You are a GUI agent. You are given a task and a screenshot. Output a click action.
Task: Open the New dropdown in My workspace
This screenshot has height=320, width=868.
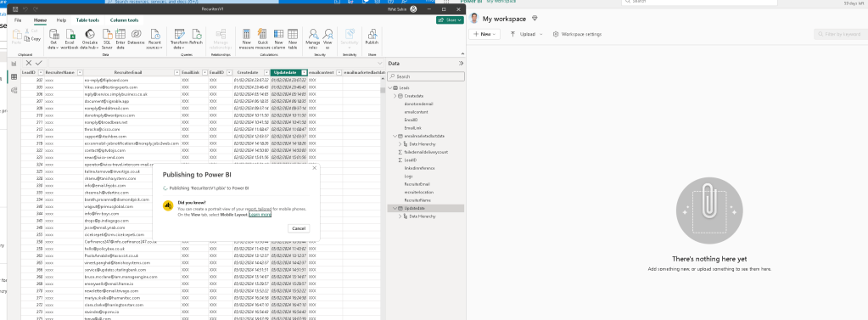[x=484, y=34]
